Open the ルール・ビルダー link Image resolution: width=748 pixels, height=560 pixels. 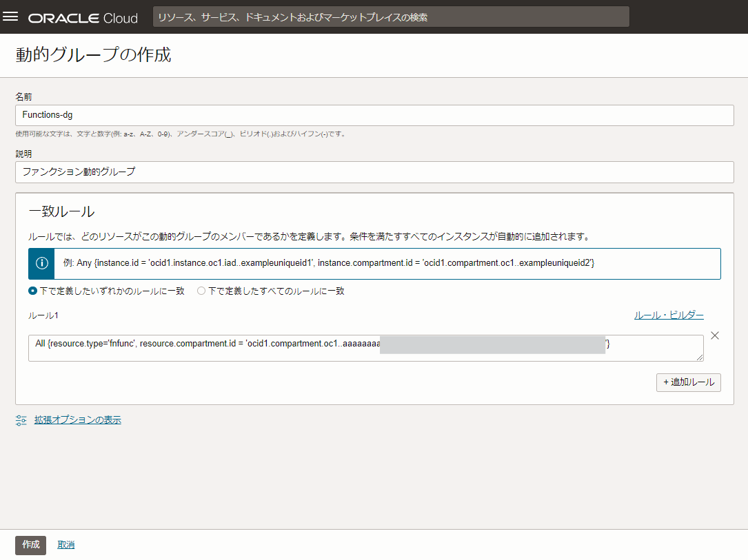668,315
